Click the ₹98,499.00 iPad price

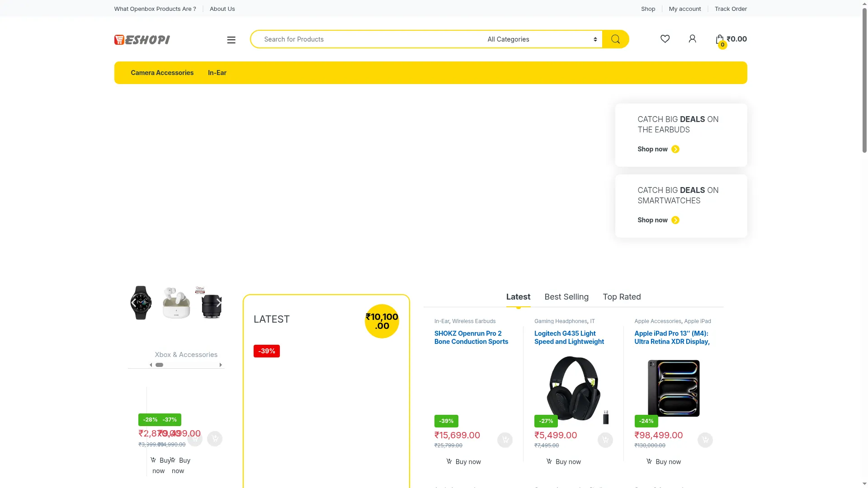(658, 435)
